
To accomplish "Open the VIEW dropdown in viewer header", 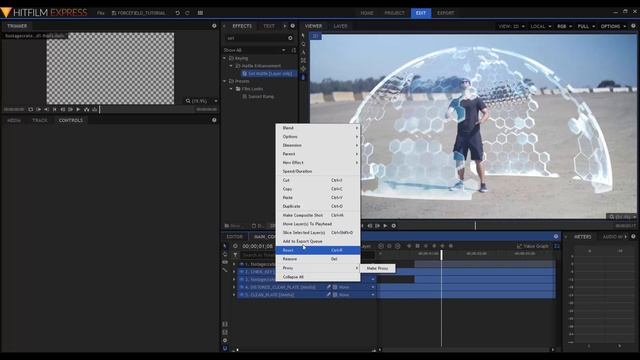I will (x=511, y=26).
